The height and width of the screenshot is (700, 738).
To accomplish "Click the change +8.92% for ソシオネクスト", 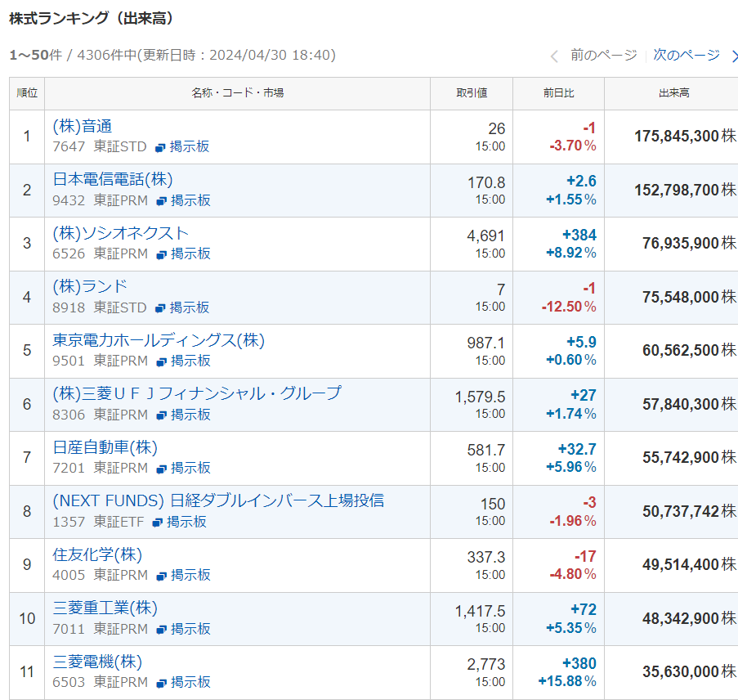I will point(571,253).
